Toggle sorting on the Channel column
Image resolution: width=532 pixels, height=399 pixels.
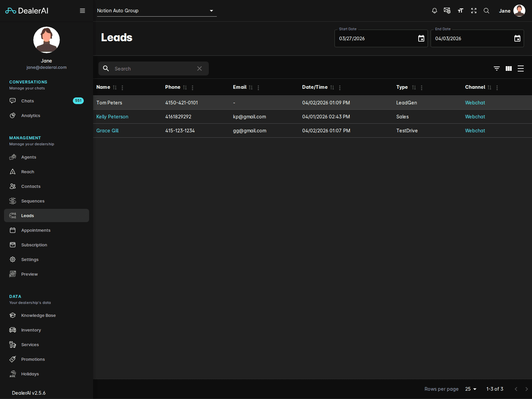coord(489,87)
